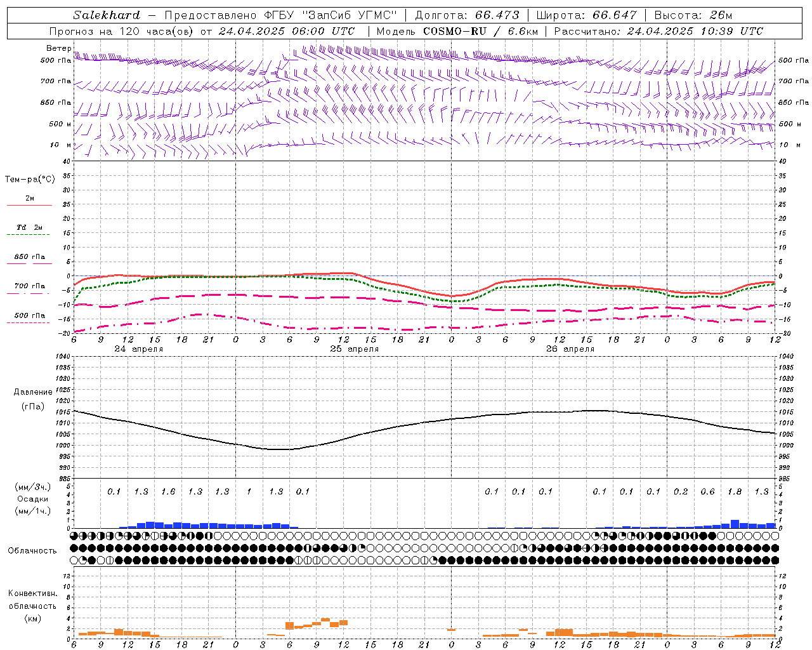Click the "24 апреля" date label
Viewport: 812px width, 650px height.
coord(138,349)
